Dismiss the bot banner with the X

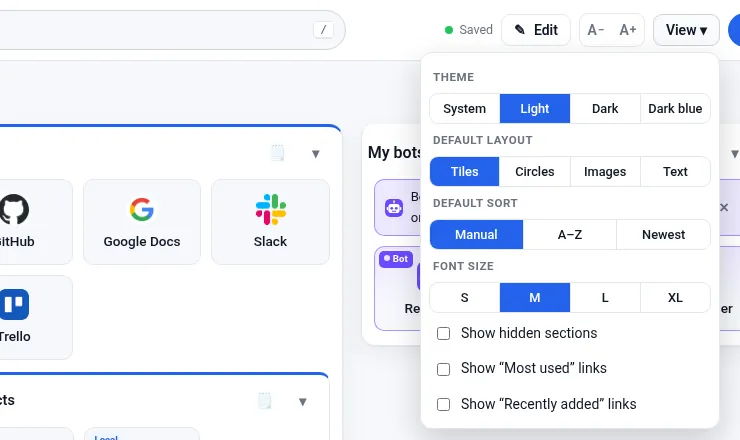[x=724, y=207]
